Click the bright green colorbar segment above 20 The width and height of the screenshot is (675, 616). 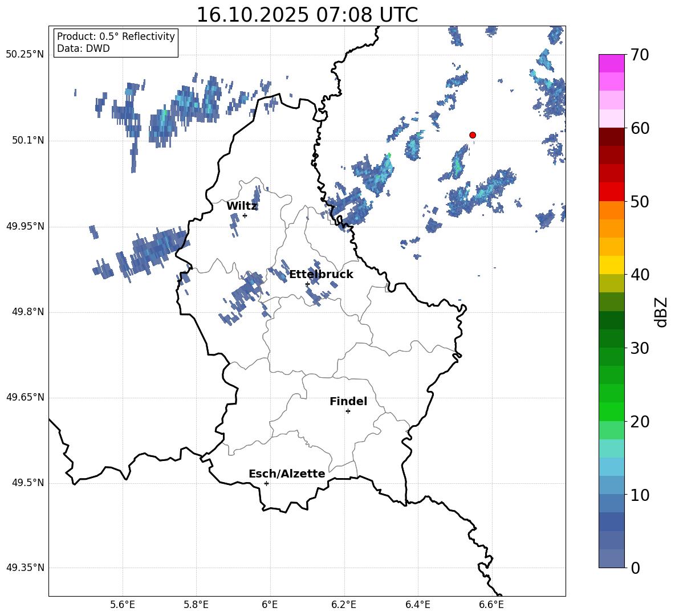(x=612, y=412)
